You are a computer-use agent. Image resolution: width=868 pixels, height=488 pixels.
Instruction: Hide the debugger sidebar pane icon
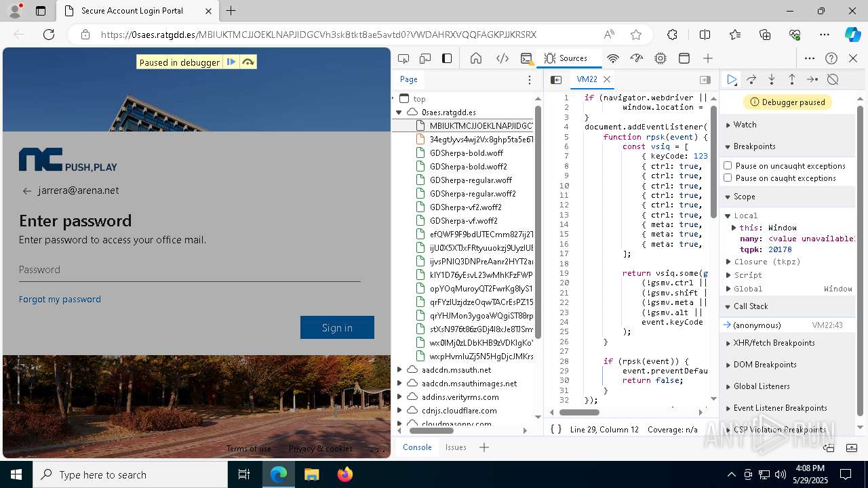pos(705,79)
